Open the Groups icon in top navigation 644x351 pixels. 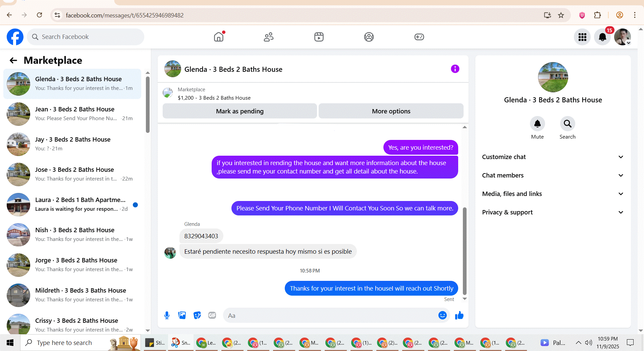point(369,37)
